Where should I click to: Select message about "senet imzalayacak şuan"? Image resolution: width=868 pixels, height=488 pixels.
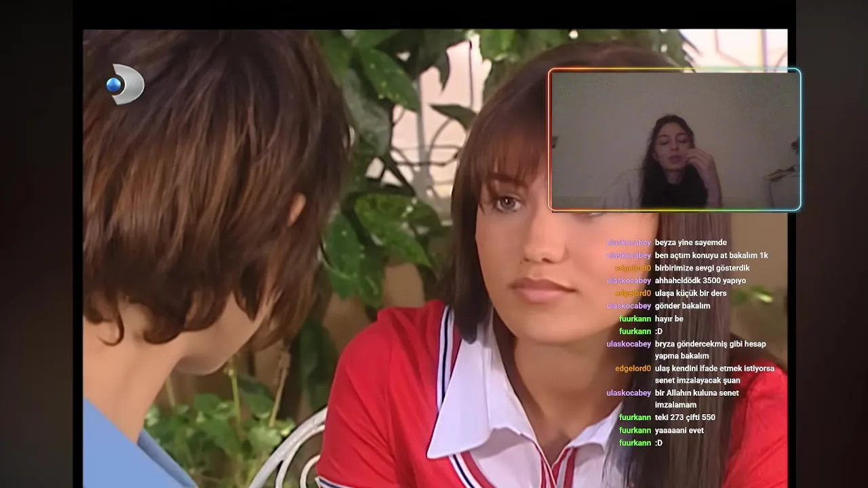coord(714,374)
